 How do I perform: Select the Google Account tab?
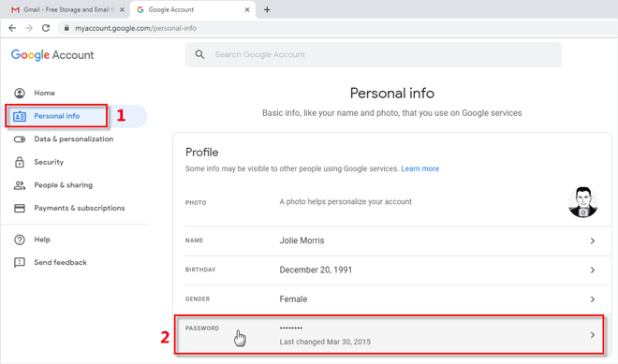coord(193,9)
